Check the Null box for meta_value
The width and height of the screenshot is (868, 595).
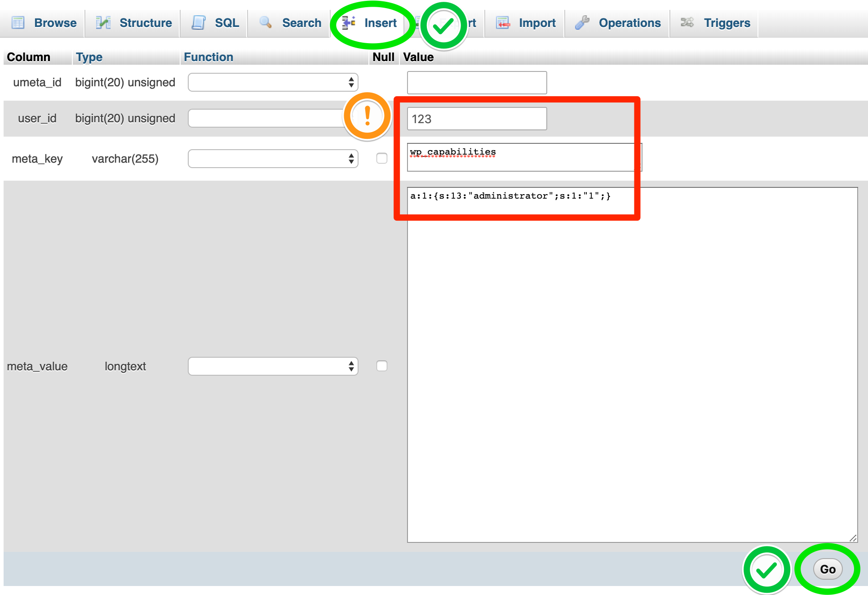382,366
